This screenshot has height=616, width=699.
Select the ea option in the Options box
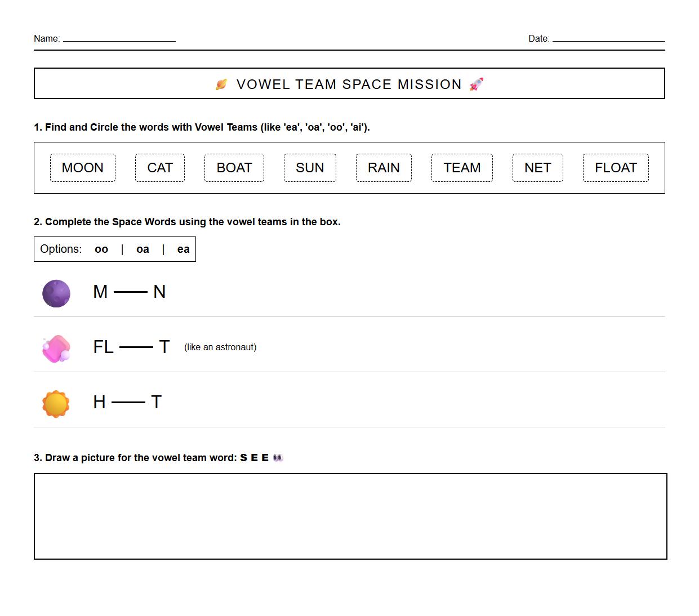(182, 249)
